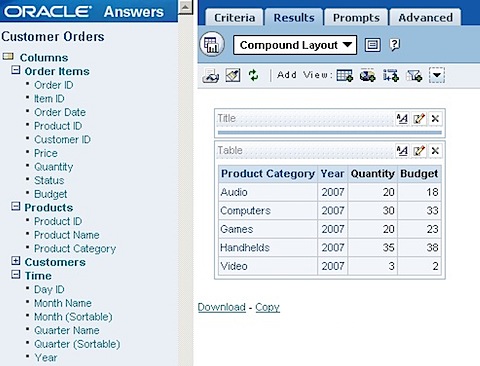The width and height of the screenshot is (480, 366).
Task: Click the scrollbar up arrow in sidebar
Action: pos(185,7)
